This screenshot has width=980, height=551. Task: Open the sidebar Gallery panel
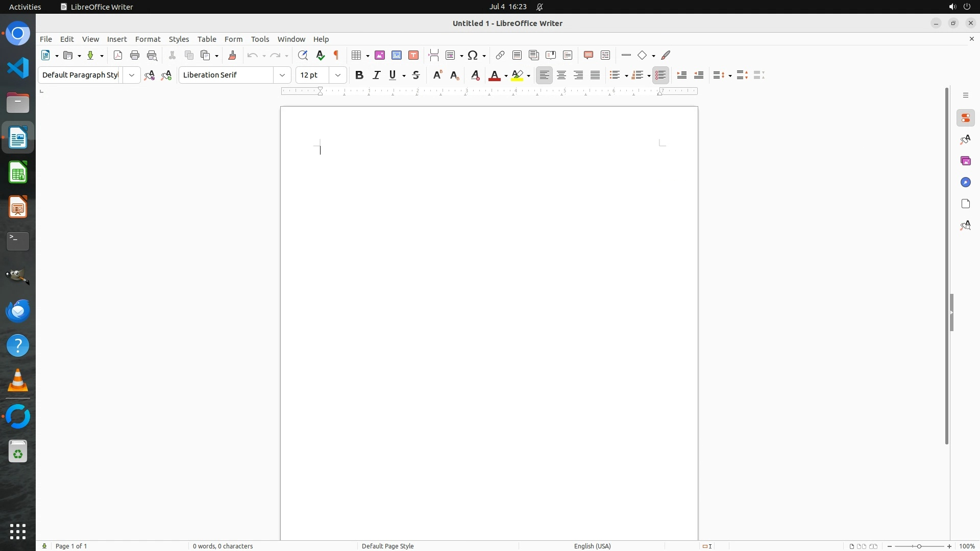pyautogui.click(x=965, y=161)
